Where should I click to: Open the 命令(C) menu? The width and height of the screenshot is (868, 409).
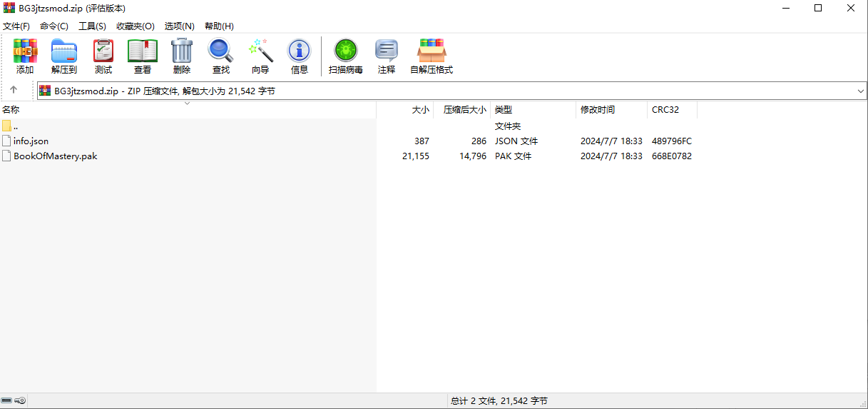coord(54,26)
